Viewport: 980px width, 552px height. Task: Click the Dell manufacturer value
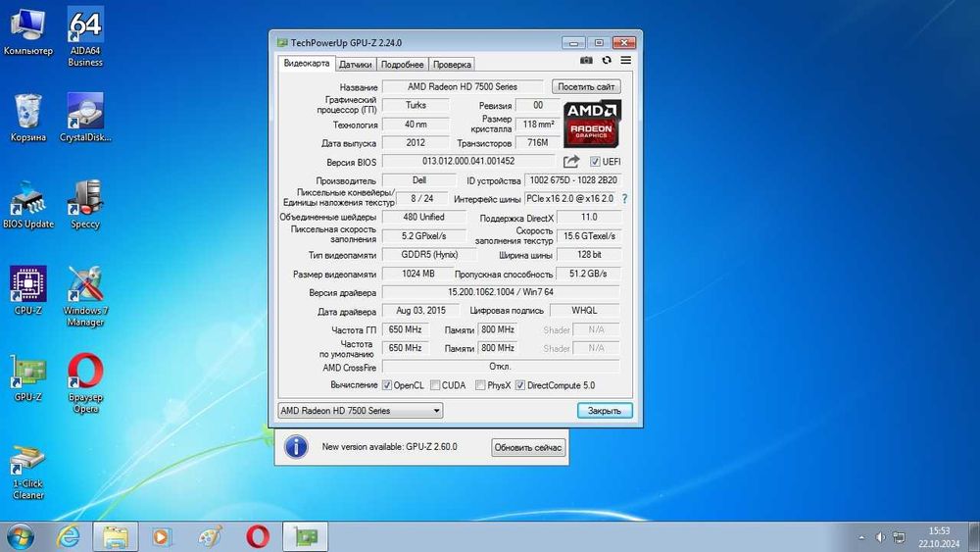click(419, 180)
